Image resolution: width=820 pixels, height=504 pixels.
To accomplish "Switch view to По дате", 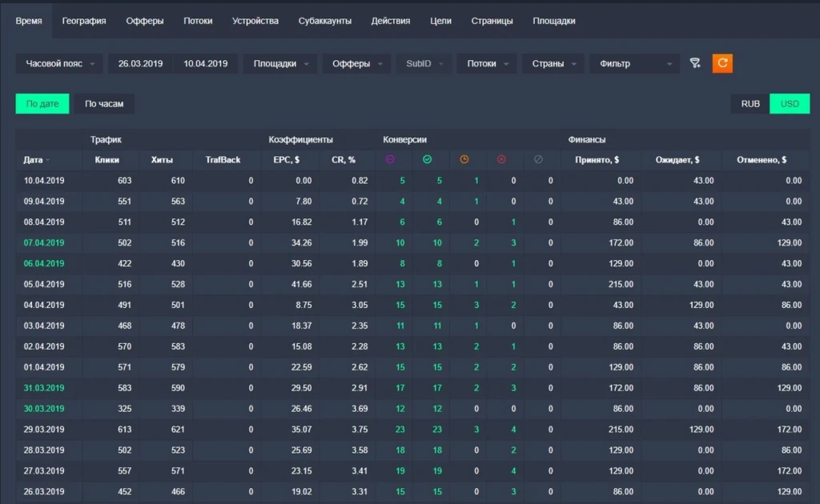I will [x=42, y=103].
